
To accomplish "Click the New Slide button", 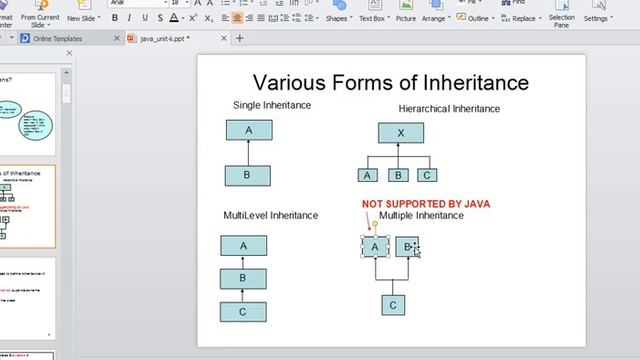I will [x=83, y=12].
